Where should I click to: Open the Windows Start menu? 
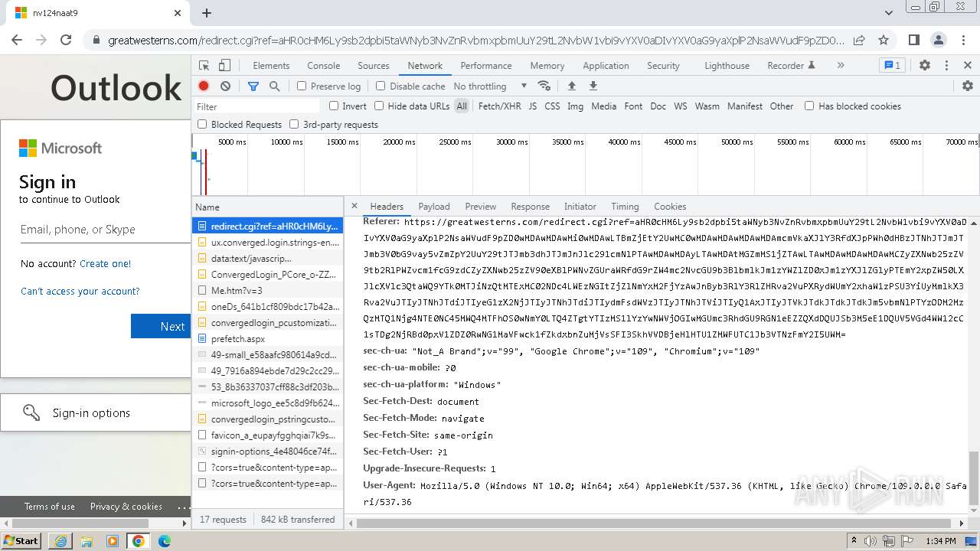[x=21, y=541]
